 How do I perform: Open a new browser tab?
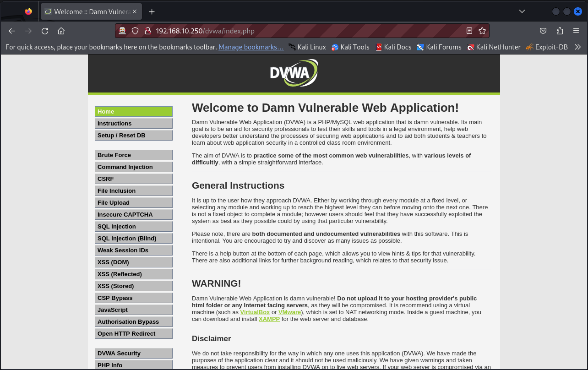(x=152, y=11)
